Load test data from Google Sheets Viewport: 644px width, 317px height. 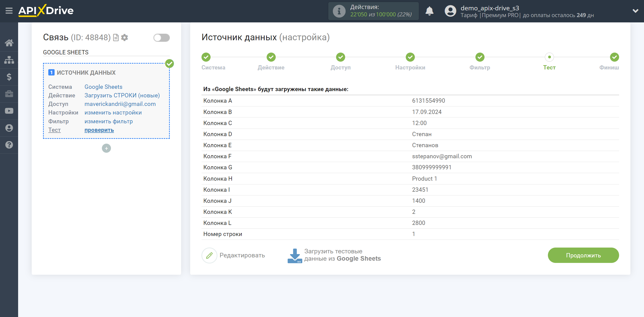pos(342,255)
